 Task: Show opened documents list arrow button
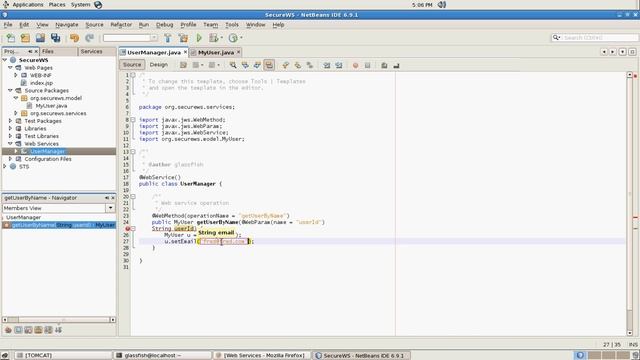[x=622, y=52]
